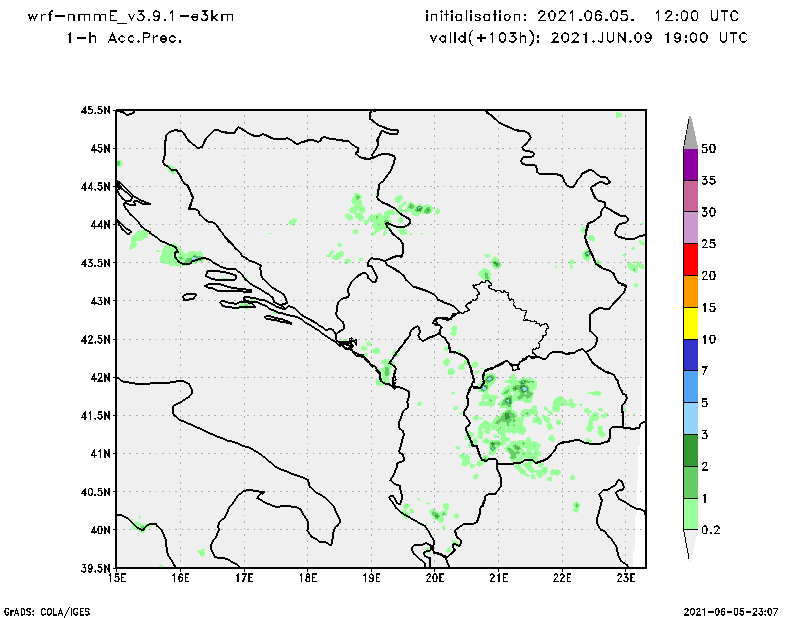Click the colorbar value label 25
This screenshot has height=618, width=800.
pyautogui.click(x=709, y=244)
